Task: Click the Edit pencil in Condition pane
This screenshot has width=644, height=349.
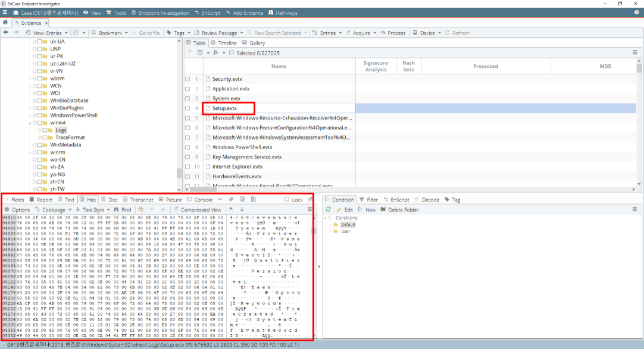Action: coord(345,209)
